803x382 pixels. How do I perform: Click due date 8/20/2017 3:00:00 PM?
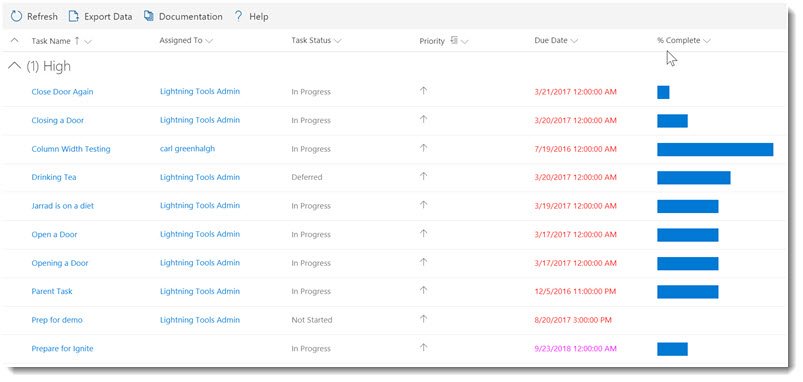[x=573, y=320]
